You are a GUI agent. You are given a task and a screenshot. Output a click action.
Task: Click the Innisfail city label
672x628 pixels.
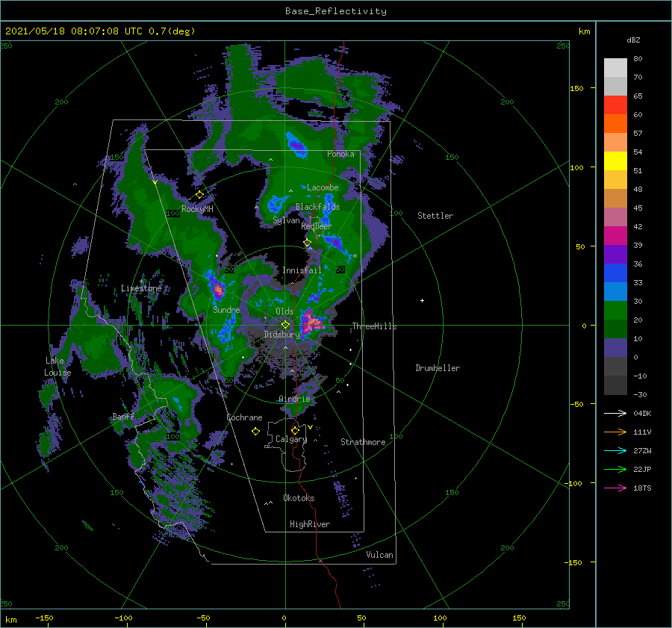point(302,270)
